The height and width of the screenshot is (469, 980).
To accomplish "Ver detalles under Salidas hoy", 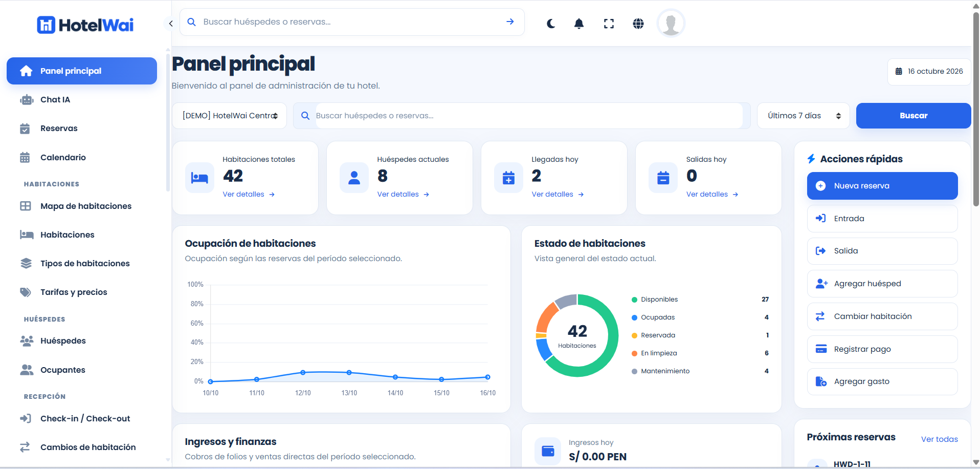I will pyautogui.click(x=712, y=194).
